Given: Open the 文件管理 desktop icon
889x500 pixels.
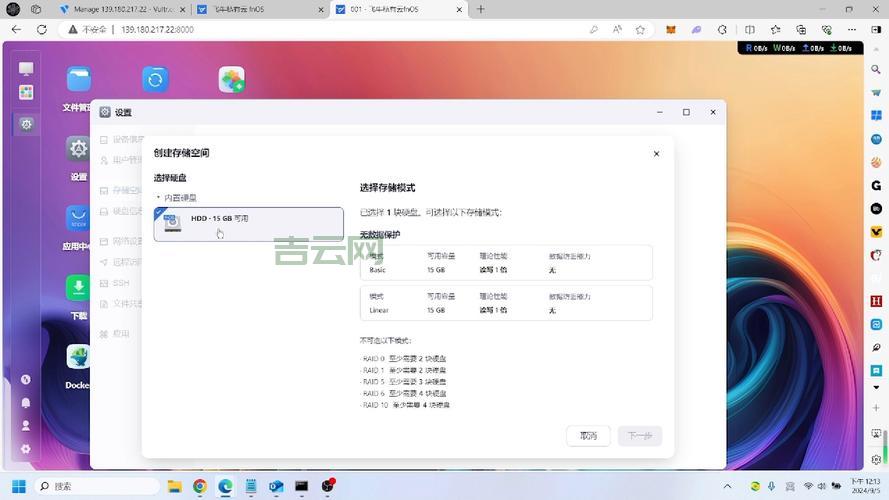Looking at the screenshot, I should [x=78, y=80].
